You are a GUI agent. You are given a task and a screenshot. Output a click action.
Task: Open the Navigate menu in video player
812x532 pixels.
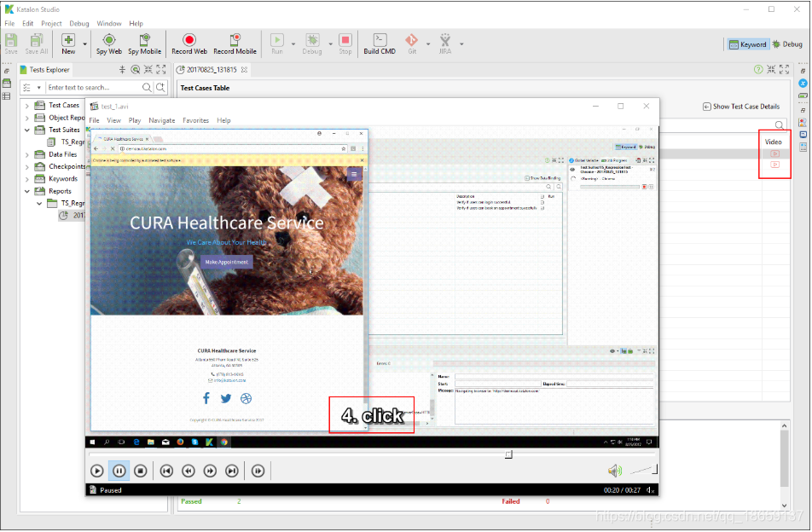point(161,120)
